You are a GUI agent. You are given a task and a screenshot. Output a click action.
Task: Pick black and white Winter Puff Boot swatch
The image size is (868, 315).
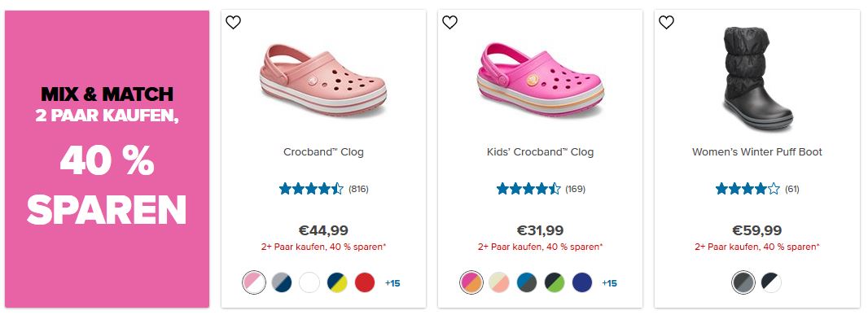[x=771, y=283]
